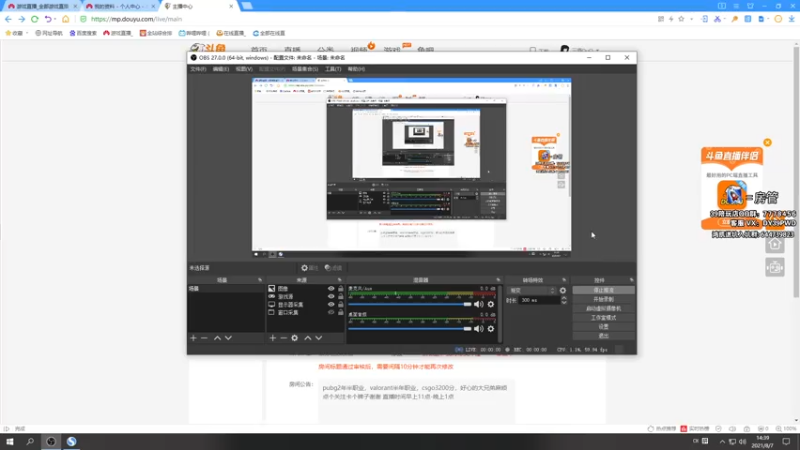
Task: Toggle visibility of the 图像 source
Action: 331,289
